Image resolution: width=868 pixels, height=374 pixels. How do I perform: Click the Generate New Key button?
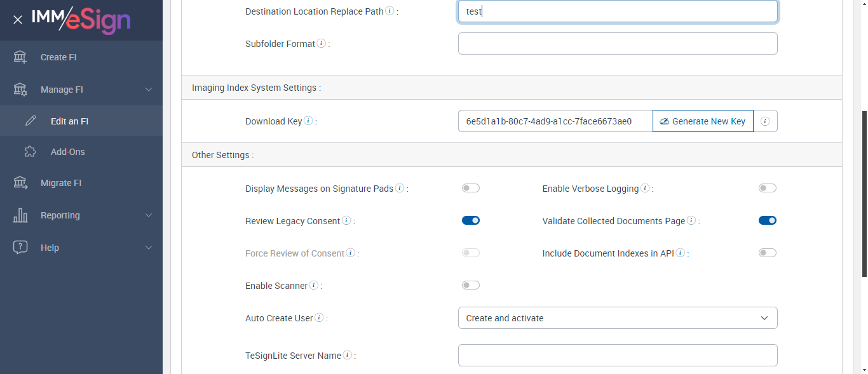coord(703,121)
